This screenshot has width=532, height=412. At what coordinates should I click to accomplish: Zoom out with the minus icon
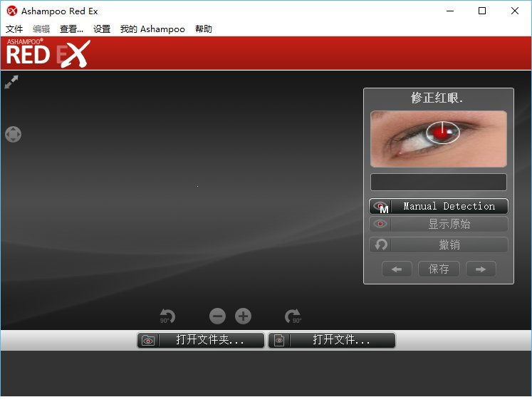(217, 316)
